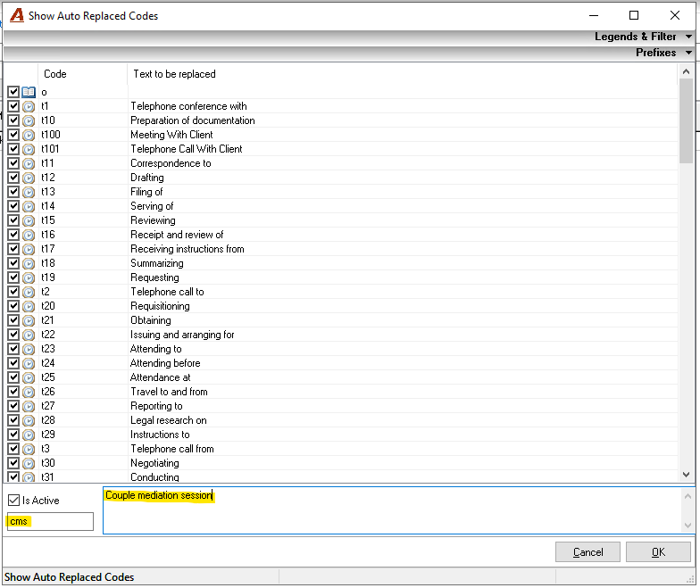Click the clock icon beside code t27

tap(29, 407)
